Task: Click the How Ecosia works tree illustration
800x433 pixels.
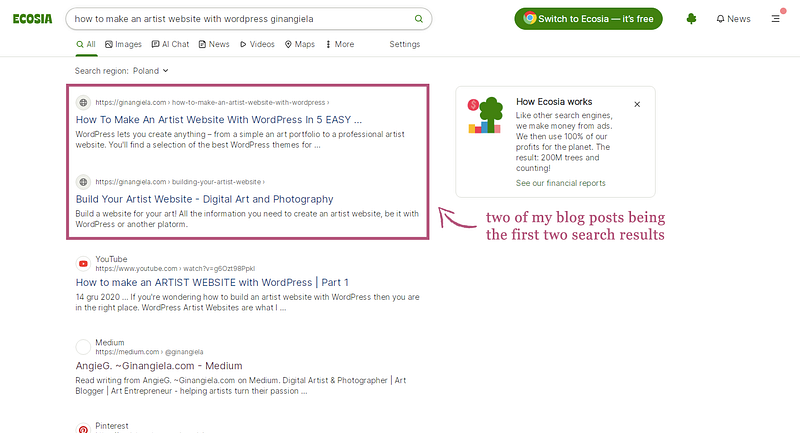Action: click(485, 115)
